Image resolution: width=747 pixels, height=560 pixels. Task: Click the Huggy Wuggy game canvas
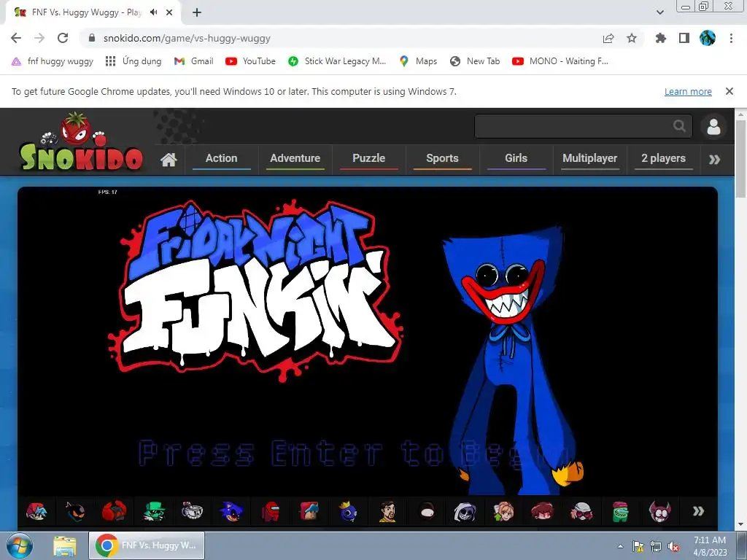click(368, 341)
